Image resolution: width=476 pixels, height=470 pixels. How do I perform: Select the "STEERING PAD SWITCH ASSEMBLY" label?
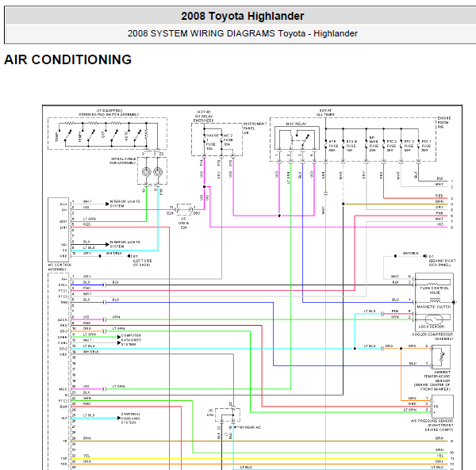tap(109, 115)
